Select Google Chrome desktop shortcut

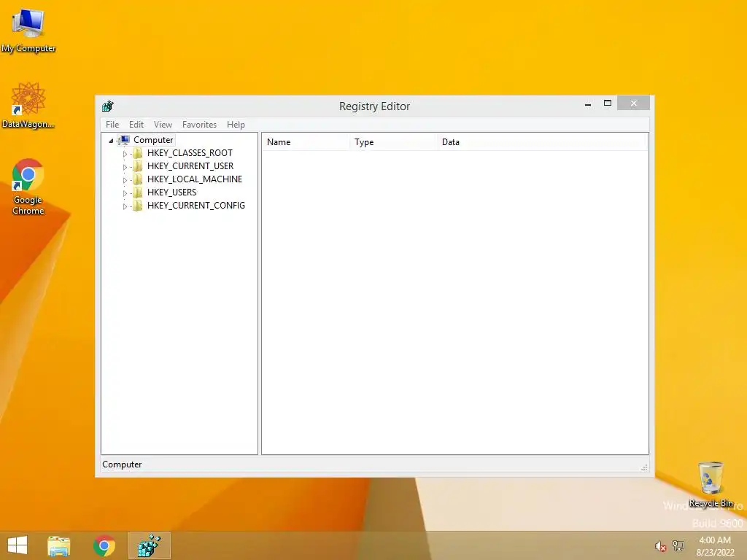pos(28,187)
